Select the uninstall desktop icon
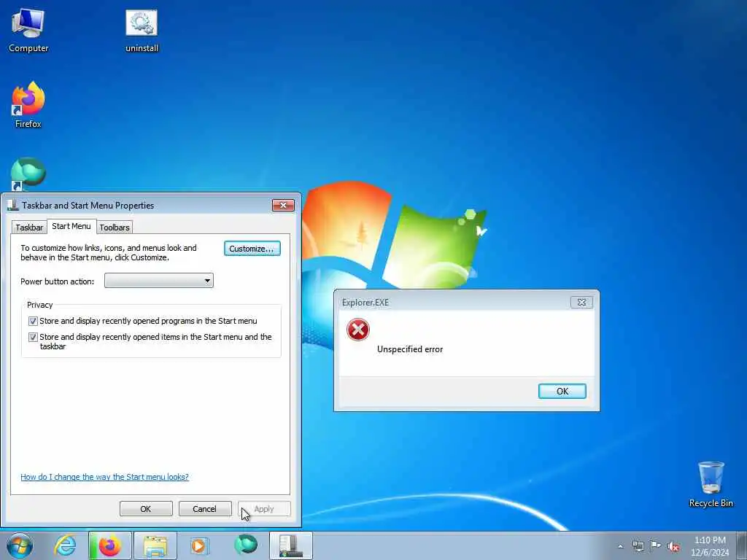 tap(142, 31)
